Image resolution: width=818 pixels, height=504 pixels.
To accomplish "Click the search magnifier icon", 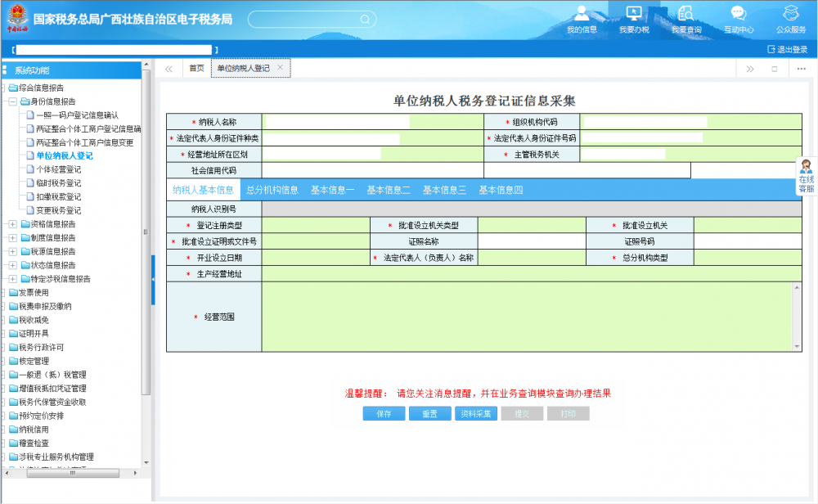I will (x=364, y=19).
